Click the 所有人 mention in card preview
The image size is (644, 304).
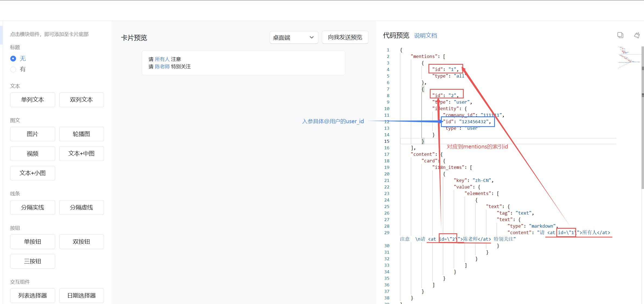(162, 59)
